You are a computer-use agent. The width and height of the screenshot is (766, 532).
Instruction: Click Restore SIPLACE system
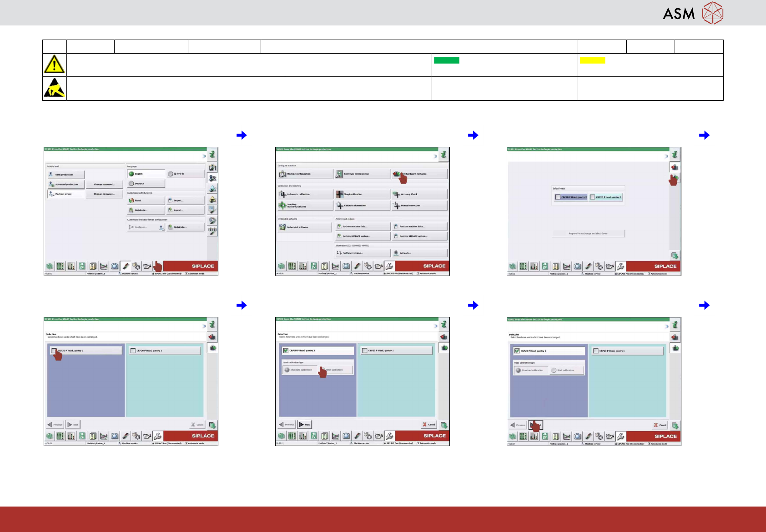(x=419, y=236)
